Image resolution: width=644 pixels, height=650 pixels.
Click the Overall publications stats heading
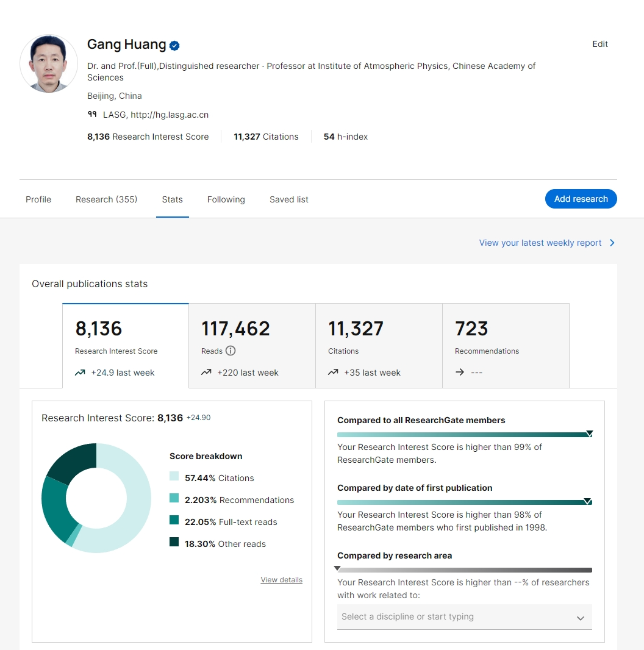[90, 284]
